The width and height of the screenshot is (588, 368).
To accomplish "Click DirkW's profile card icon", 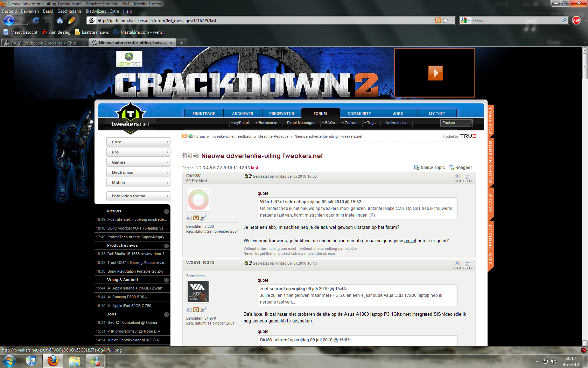I will click(x=189, y=218).
